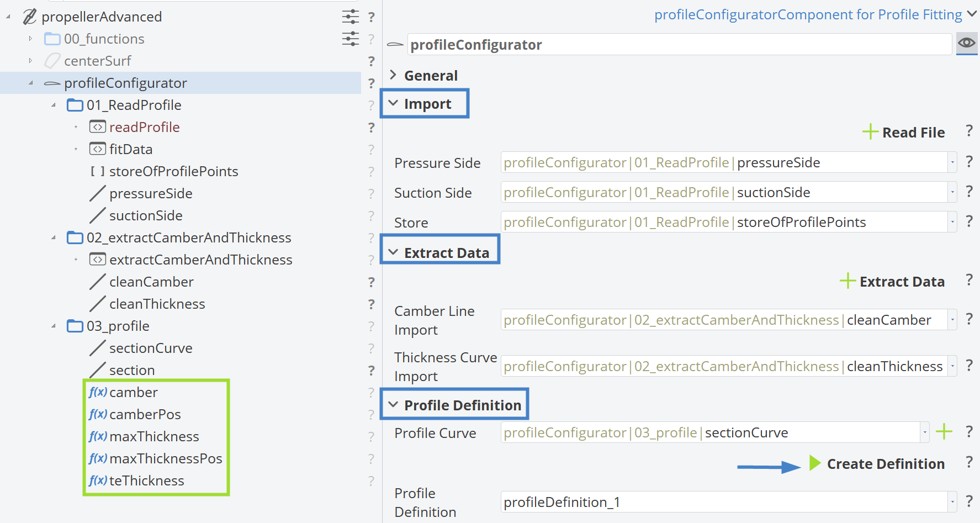Expand the 00_functions tree node
This screenshot has width=980, height=523.
pyautogui.click(x=30, y=39)
